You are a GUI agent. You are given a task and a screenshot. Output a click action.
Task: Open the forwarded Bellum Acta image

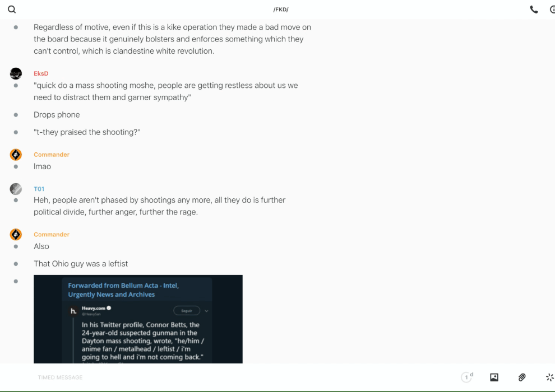tap(138, 319)
